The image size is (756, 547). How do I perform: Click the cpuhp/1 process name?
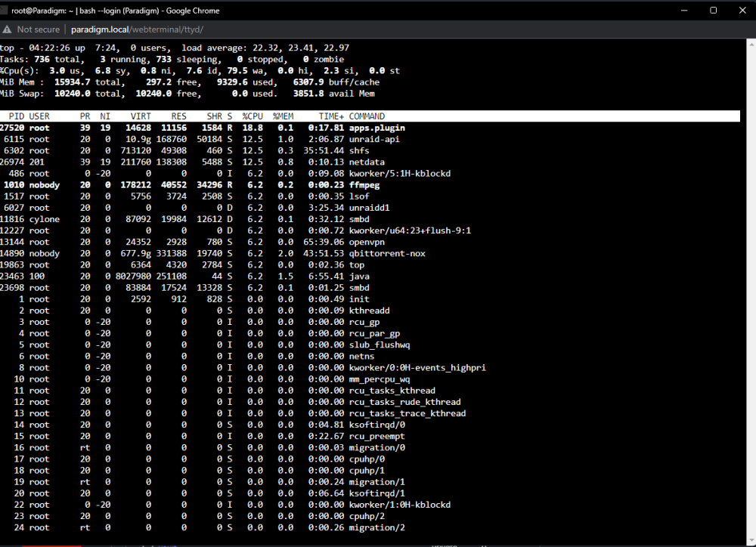pos(367,471)
